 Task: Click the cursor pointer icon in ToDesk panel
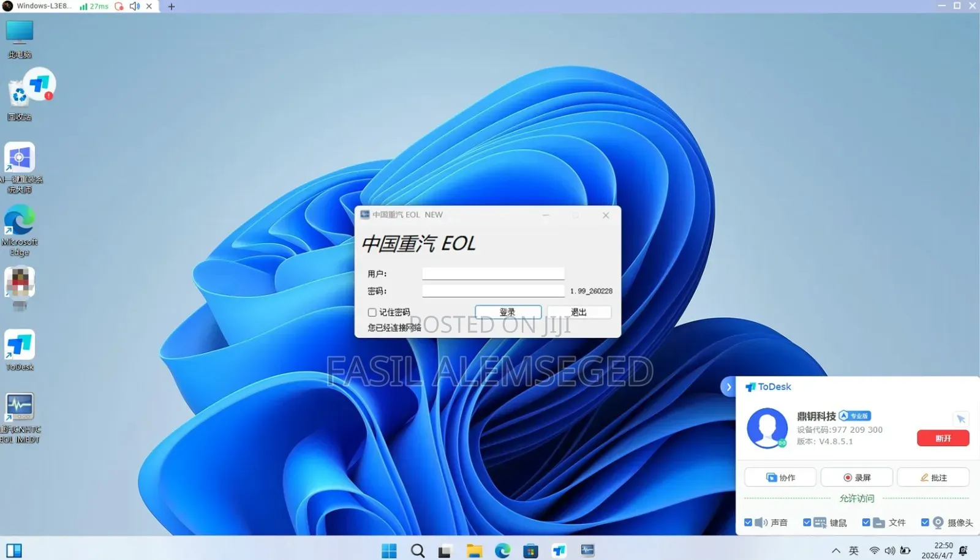point(960,419)
